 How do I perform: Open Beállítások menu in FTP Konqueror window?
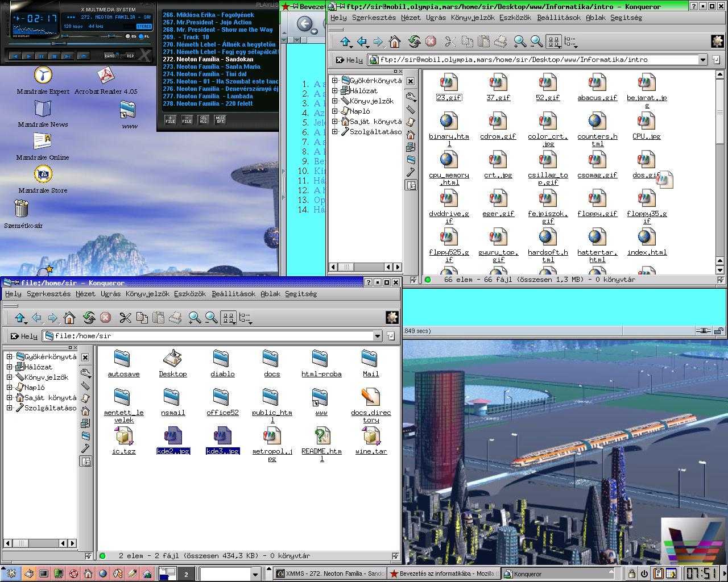(559, 18)
